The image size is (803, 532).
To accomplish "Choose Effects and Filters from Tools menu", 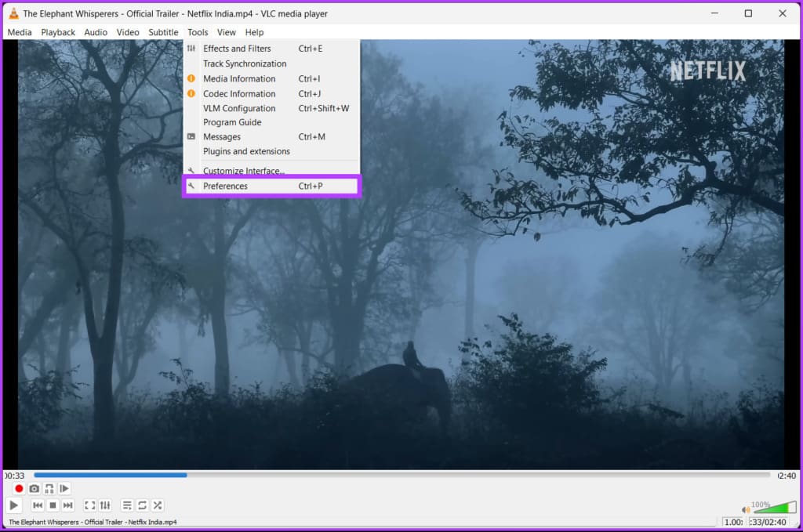I will pos(271,49).
